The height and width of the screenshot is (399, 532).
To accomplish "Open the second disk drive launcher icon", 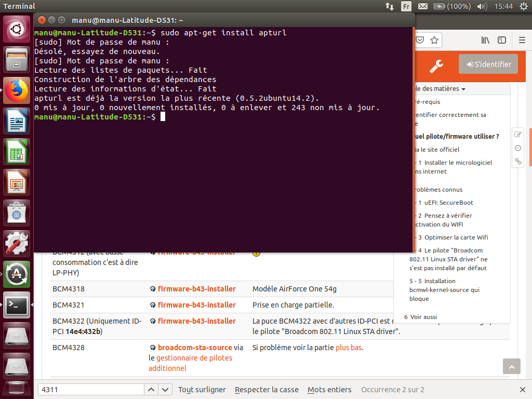I will point(17,366).
